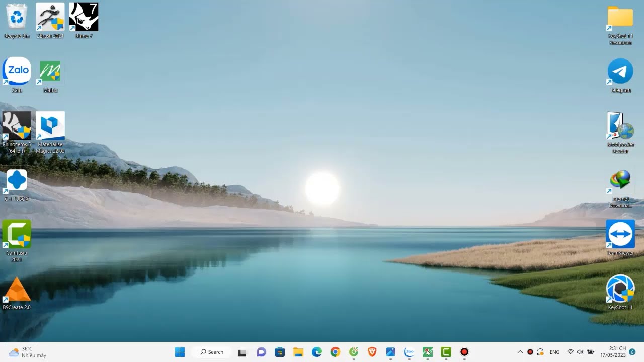
Task: Switch to Camtasia in the taskbar
Action: [446, 352]
